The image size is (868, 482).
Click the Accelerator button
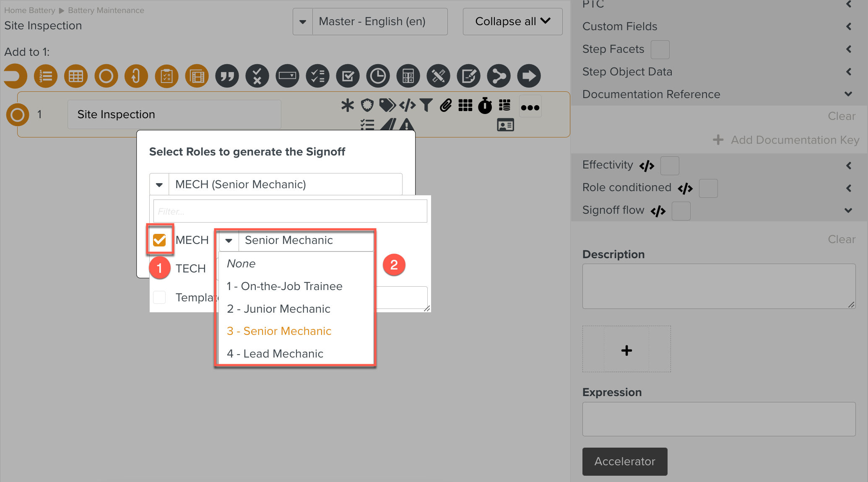(x=624, y=461)
